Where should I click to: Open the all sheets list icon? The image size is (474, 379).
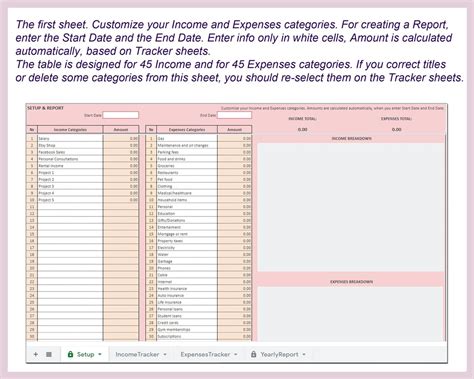(x=49, y=354)
